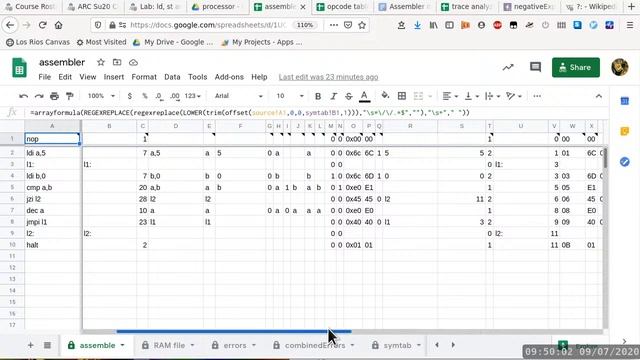
Task: Show the all sheets list icon
Action: (x=47, y=345)
